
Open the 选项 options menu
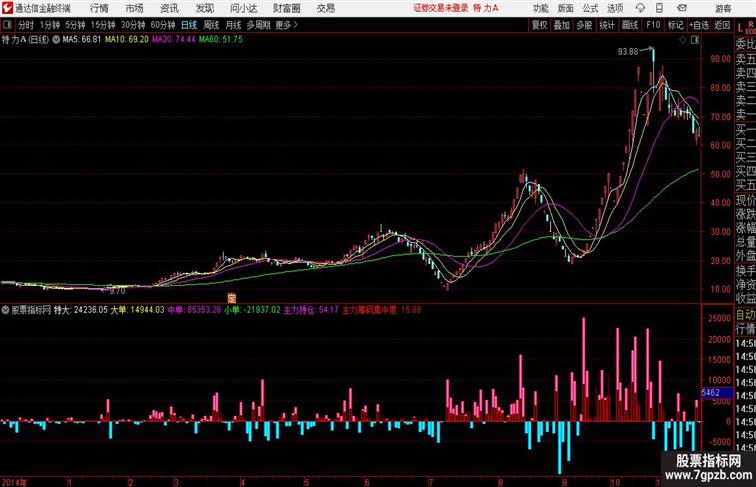pyautogui.click(x=615, y=8)
